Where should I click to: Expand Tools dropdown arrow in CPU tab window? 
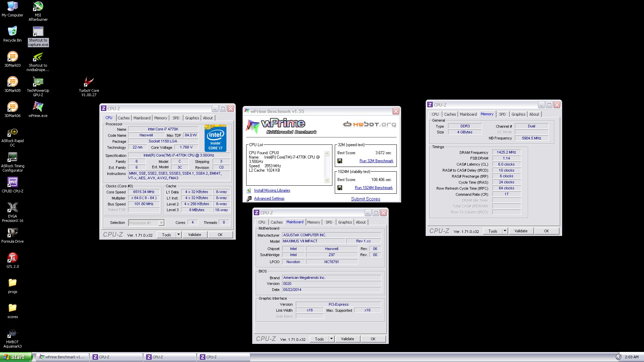tap(178, 235)
